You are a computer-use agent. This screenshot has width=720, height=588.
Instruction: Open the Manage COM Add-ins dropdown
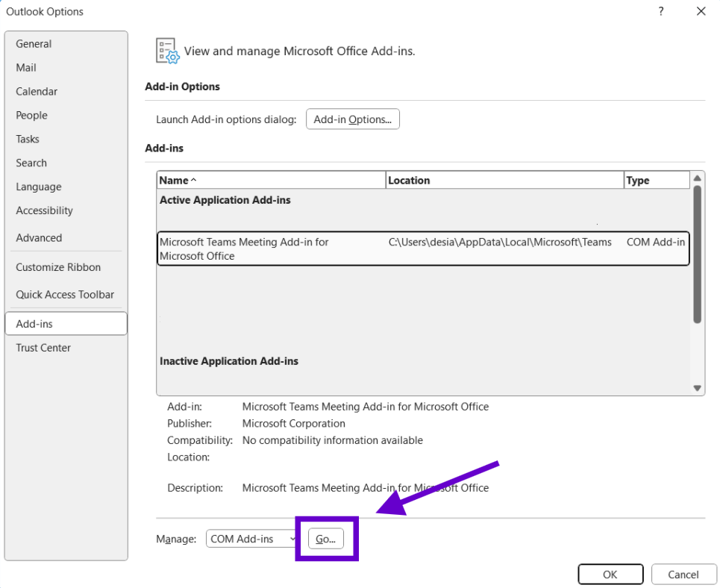251,539
